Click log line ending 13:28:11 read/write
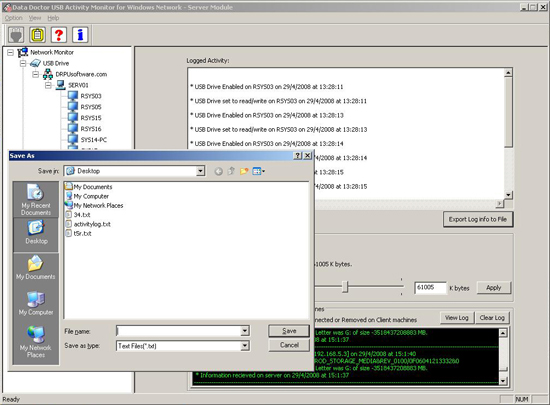The width and height of the screenshot is (550, 405). (279, 101)
